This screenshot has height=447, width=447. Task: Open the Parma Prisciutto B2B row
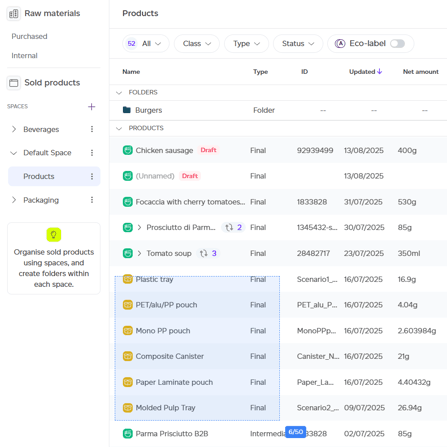pyautogui.click(x=278, y=434)
